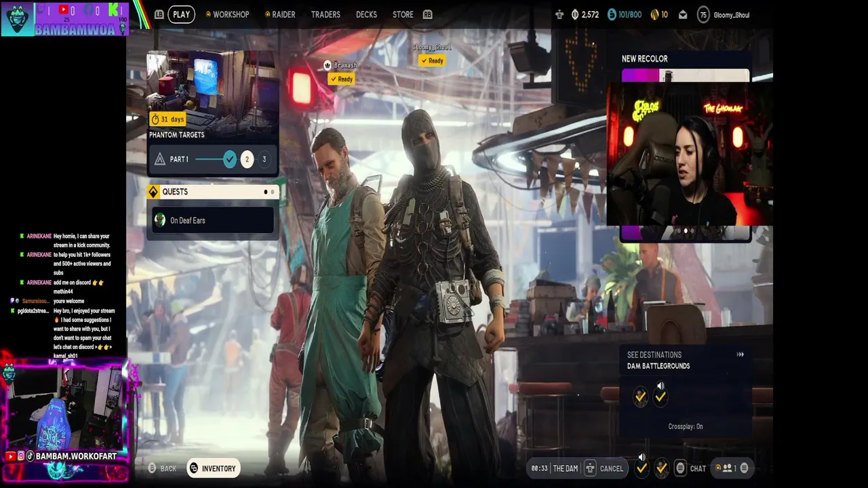Open the STORE tab
This screenshot has width=868, height=488.
click(x=403, y=14)
